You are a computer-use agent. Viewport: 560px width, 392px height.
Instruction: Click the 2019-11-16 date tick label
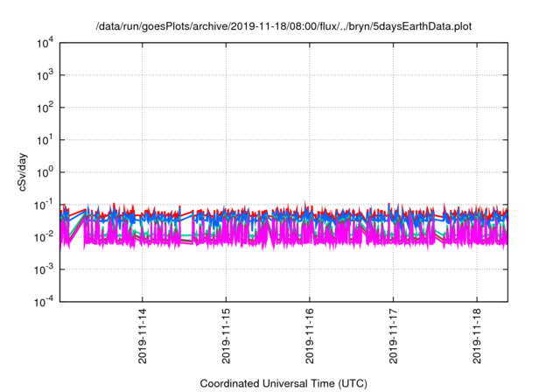coord(309,336)
